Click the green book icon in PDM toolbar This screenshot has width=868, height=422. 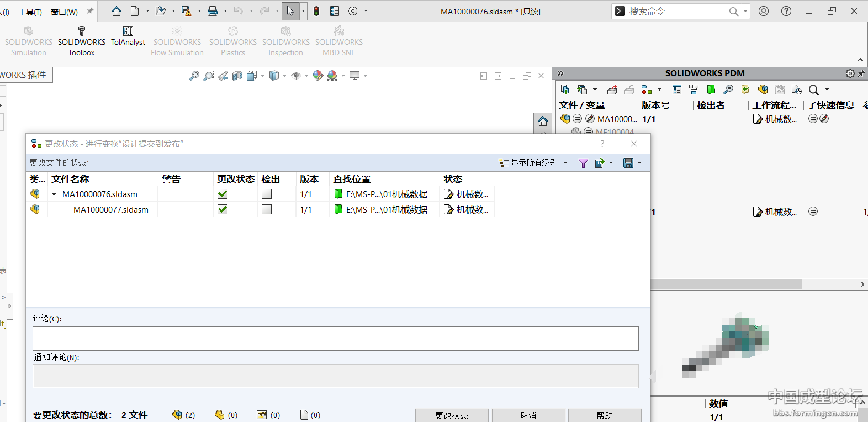coord(711,89)
